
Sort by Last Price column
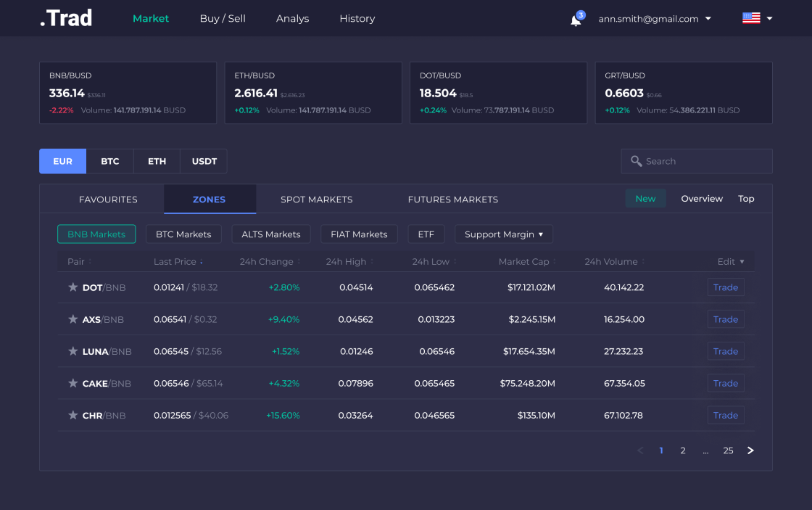(178, 262)
